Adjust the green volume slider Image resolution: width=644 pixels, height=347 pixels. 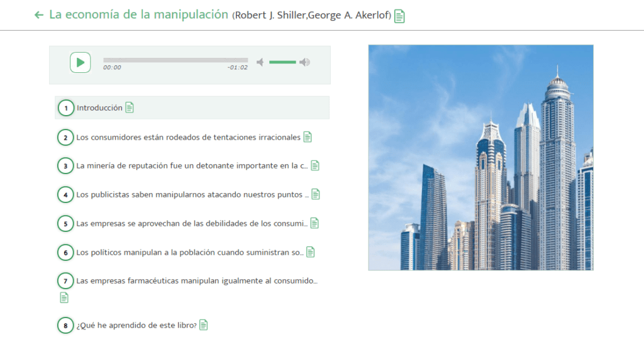pos(282,62)
